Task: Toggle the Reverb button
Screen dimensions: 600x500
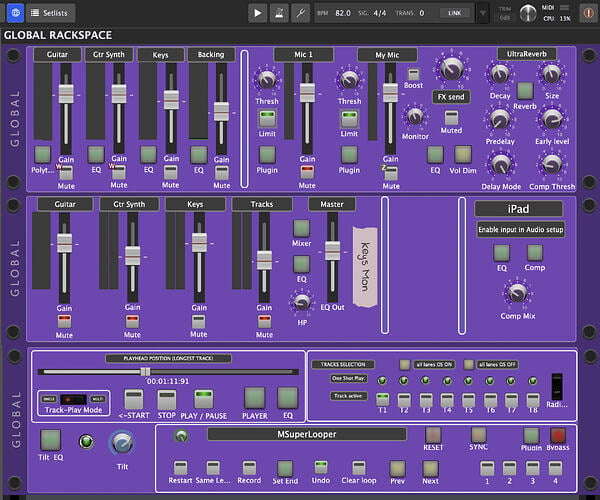Action: coord(525,91)
